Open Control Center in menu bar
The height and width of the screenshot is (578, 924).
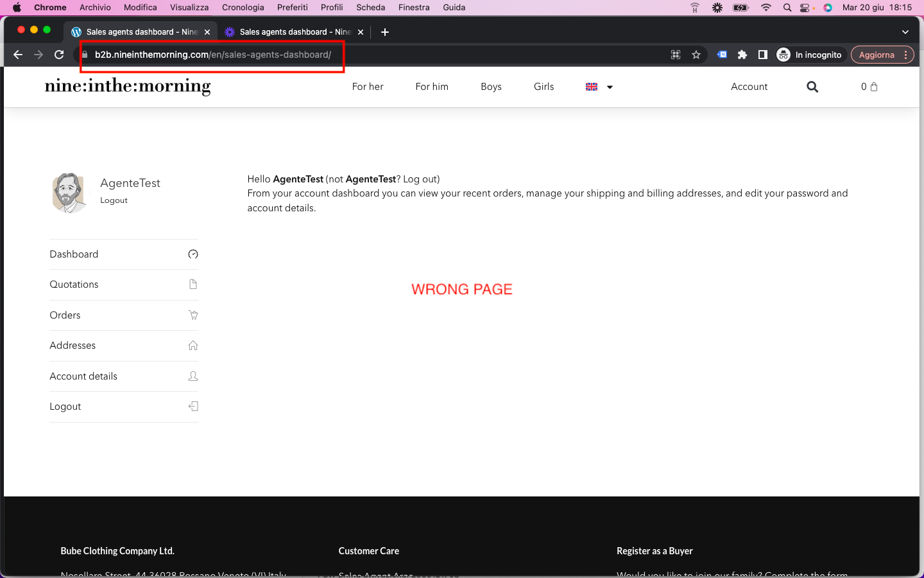point(806,8)
